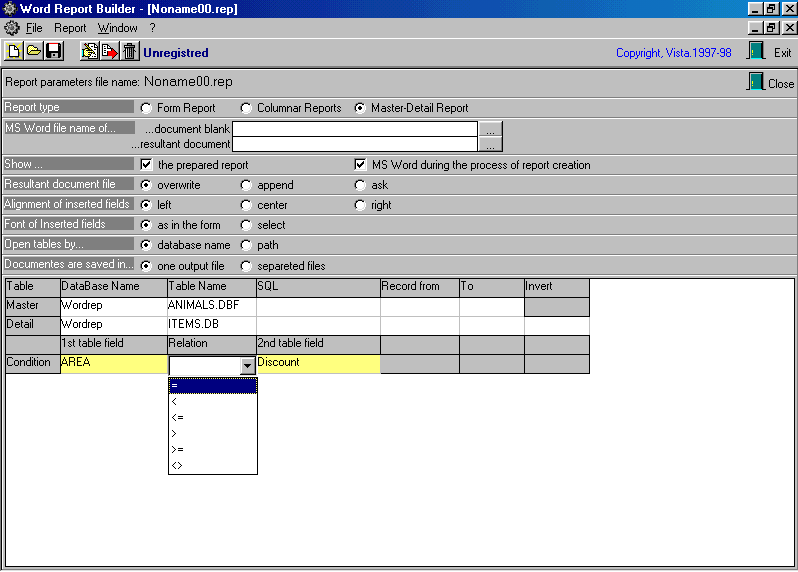This screenshot has width=798, height=572.
Task: Select the 'append' resultant document option
Action: [x=247, y=185]
